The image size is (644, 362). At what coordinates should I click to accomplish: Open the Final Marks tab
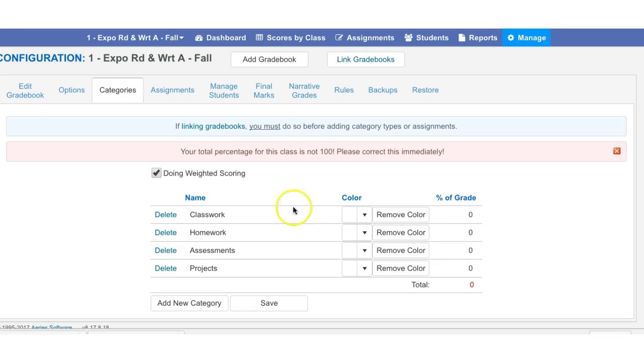[x=264, y=90]
